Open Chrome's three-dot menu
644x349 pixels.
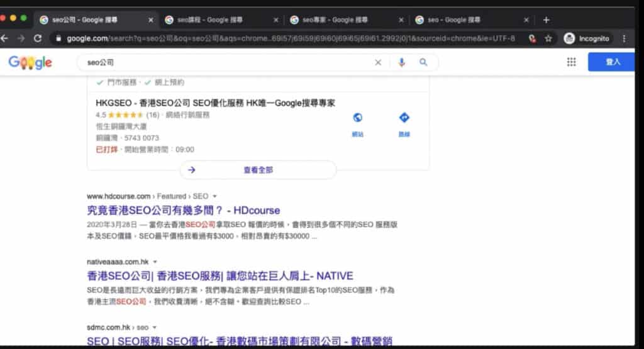(x=625, y=38)
